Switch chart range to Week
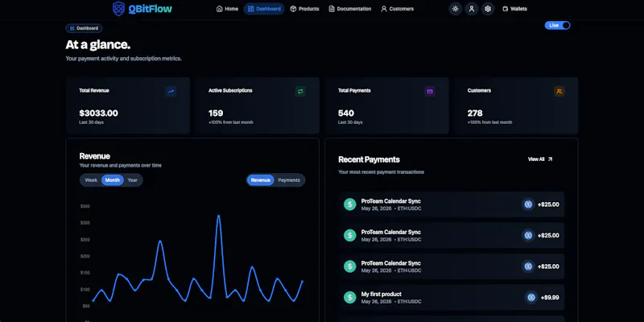The height and width of the screenshot is (322, 644). pyautogui.click(x=91, y=180)
